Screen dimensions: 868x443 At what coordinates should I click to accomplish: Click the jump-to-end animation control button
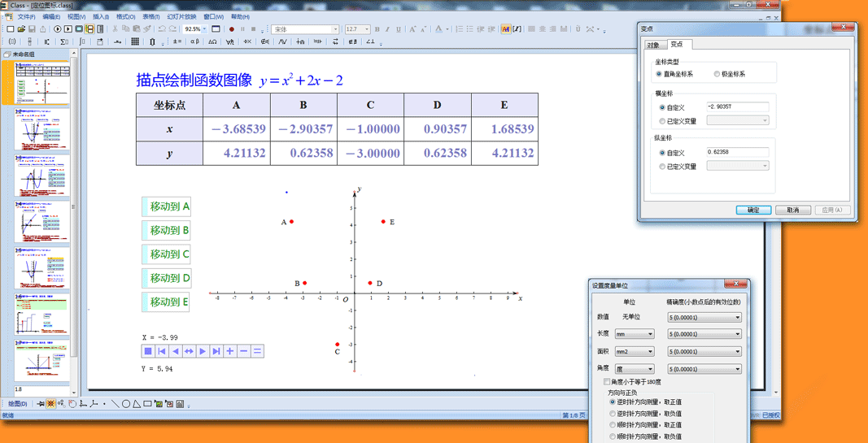coord(216,351)
